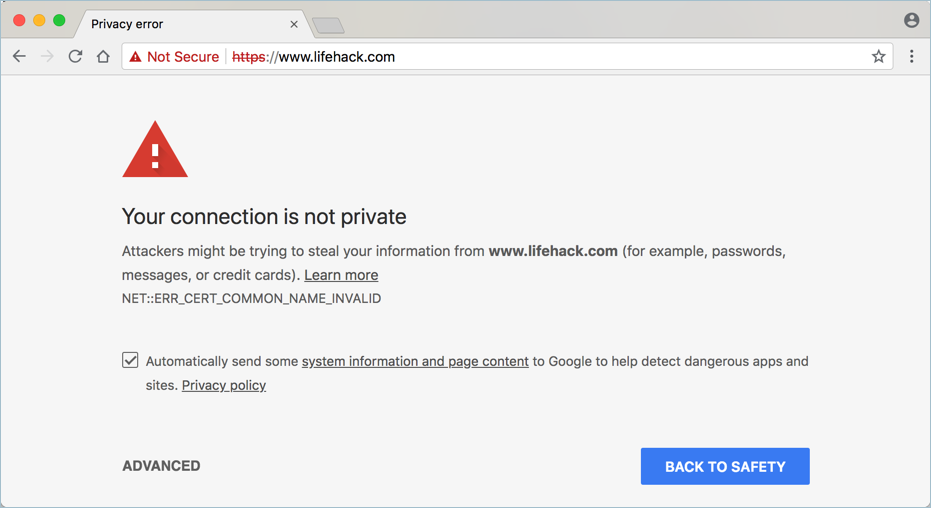The width and height of the screenshot is (931, 508).
Task: Bookmark this page with the star icon
Action: point(878,57)
